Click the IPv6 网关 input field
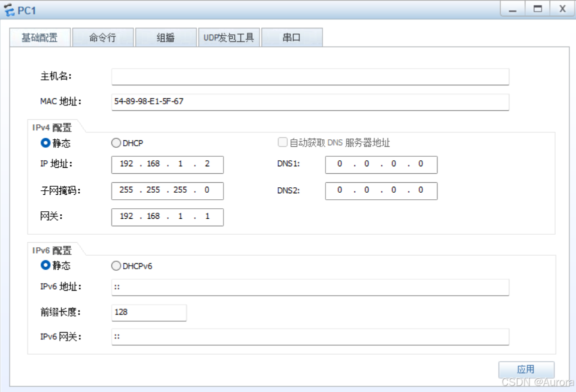 [x=310, y=337]
